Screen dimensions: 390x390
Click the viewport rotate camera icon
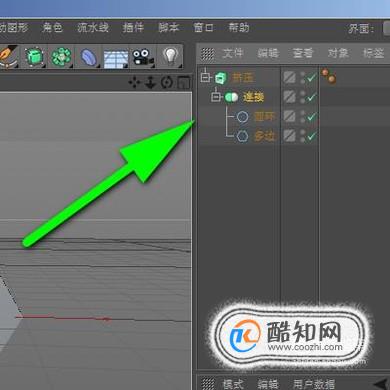167,82
